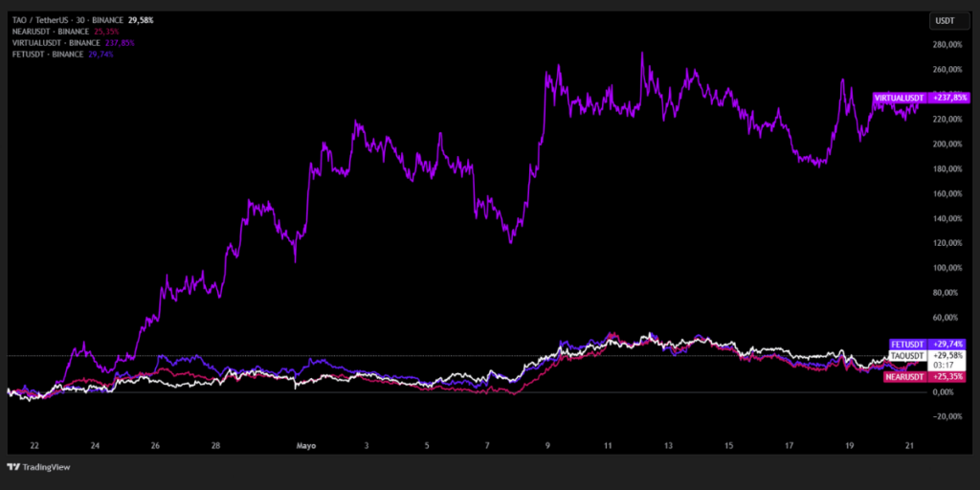Click the TAO 29,58% legend value
This screenshot has width=980, height=490.
[141, 20]
